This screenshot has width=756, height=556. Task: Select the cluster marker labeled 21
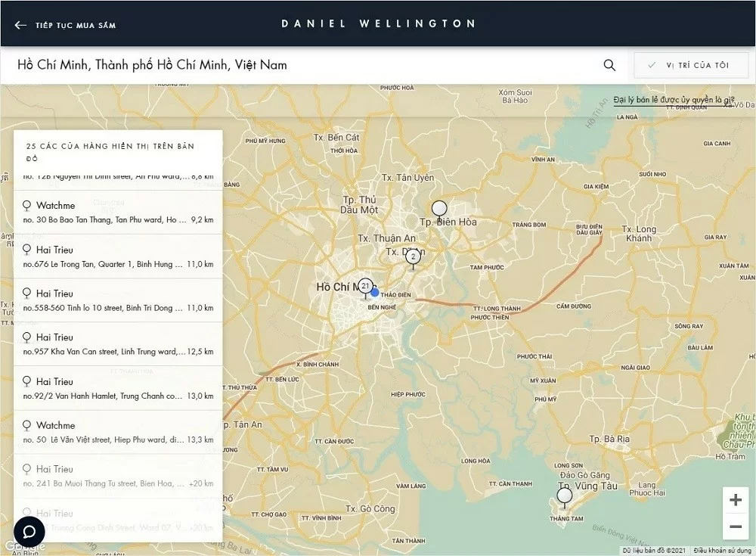pos(366,287)
